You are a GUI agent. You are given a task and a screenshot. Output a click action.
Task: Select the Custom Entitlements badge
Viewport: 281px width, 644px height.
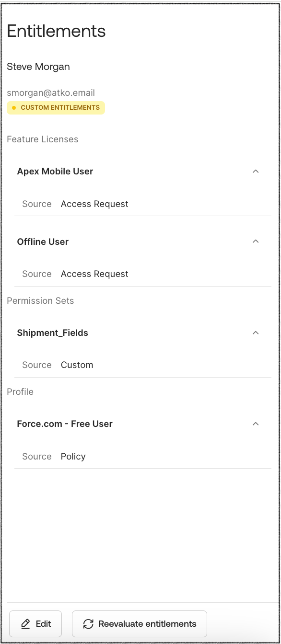pos(56,108)
